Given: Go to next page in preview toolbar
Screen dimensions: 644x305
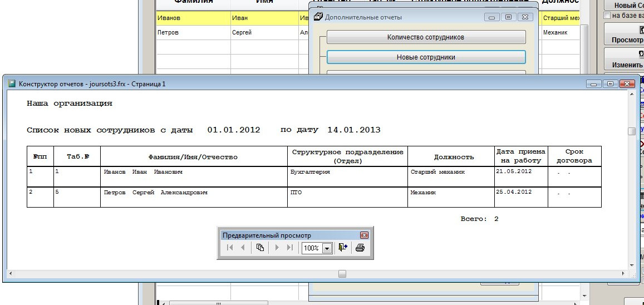Looking at the screenshot, I should 277,248.
